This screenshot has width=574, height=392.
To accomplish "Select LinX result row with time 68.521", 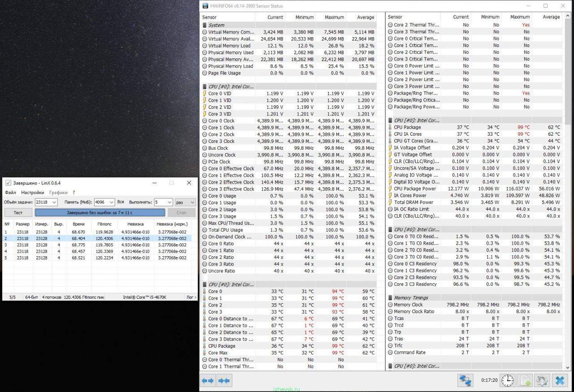I will click(97, 258).
